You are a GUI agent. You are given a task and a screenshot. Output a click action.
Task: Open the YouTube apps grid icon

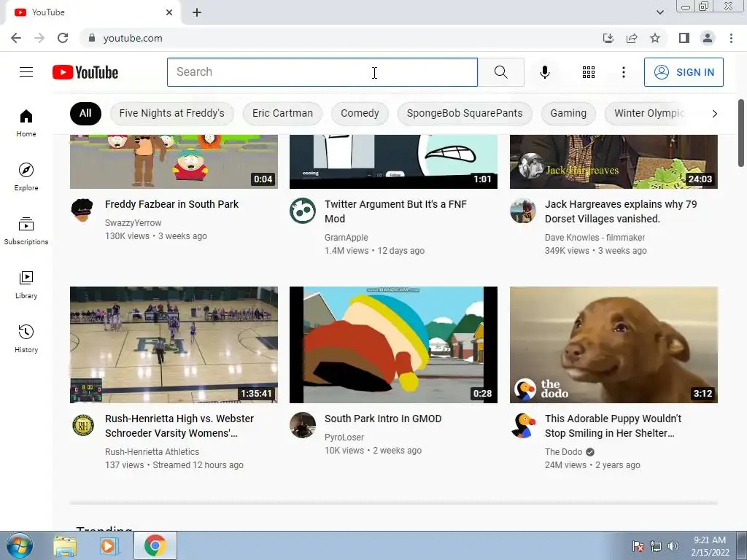(589, 72)
